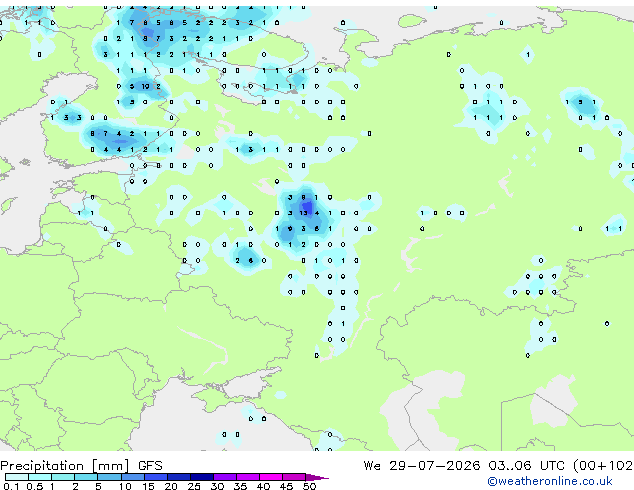Screen dimensions: 634x490
Task: Click the 0.1–0.5 mm legend color swatch
Action: tap(17, 477)
